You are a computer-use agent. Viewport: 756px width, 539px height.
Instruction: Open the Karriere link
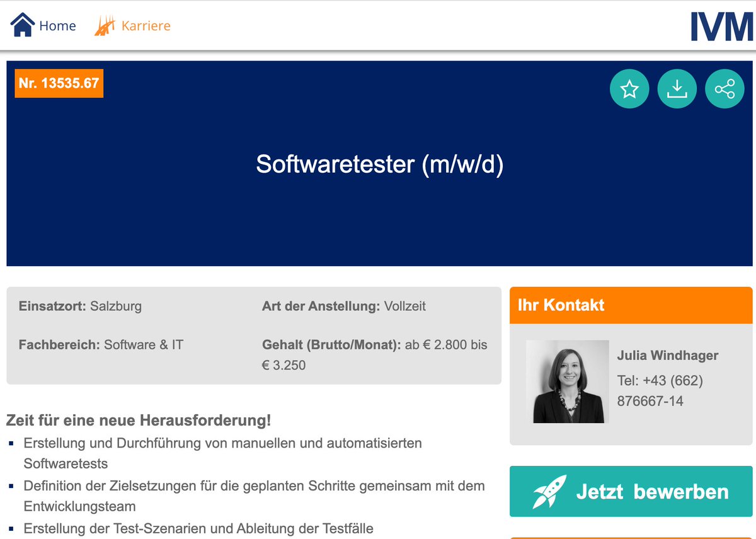click(146, 26)
